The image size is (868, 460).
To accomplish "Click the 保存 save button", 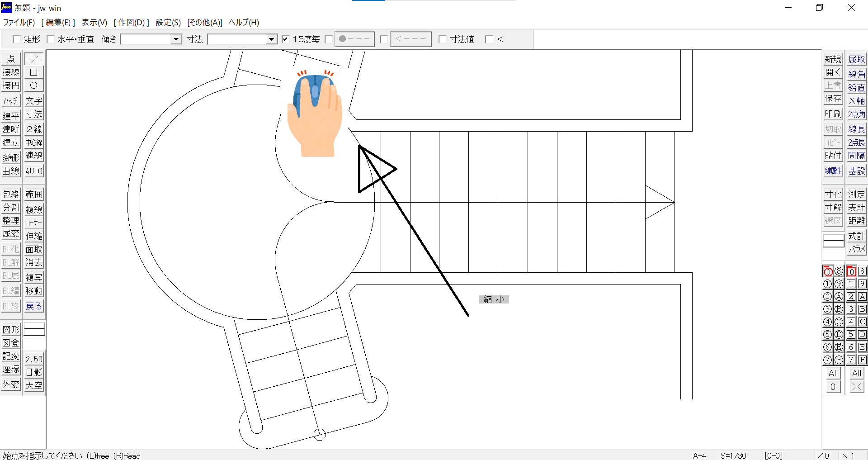I will point(833,99).
